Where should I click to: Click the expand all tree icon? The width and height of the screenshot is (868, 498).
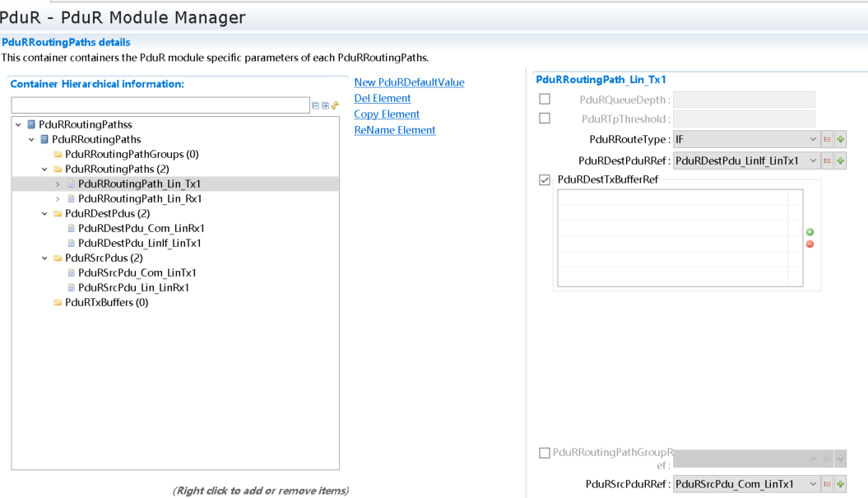pyautogui.click(x=326, y=106)
